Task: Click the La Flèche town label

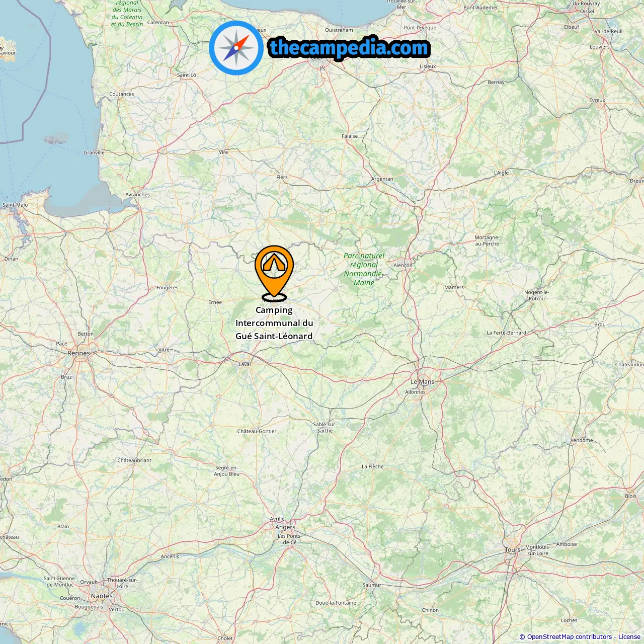Action: (372, 466)
